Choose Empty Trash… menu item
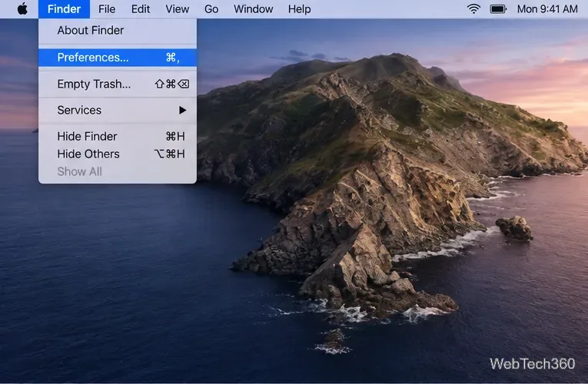 118,84
